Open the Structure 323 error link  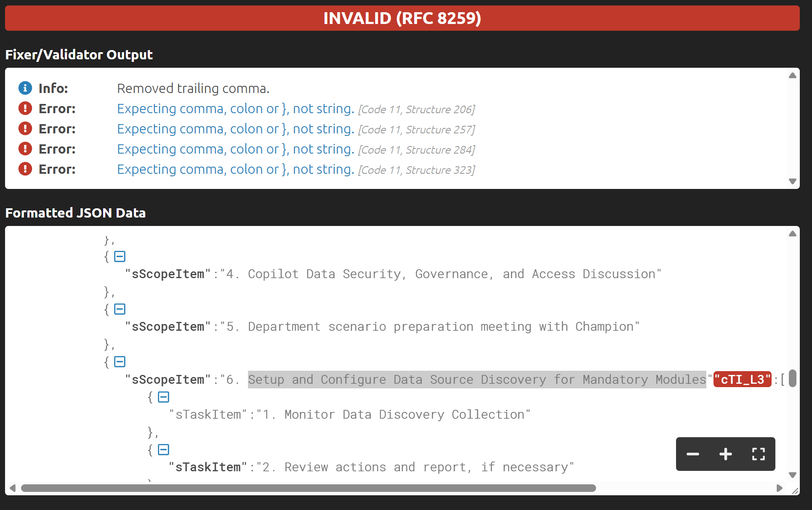pos(236,169)
